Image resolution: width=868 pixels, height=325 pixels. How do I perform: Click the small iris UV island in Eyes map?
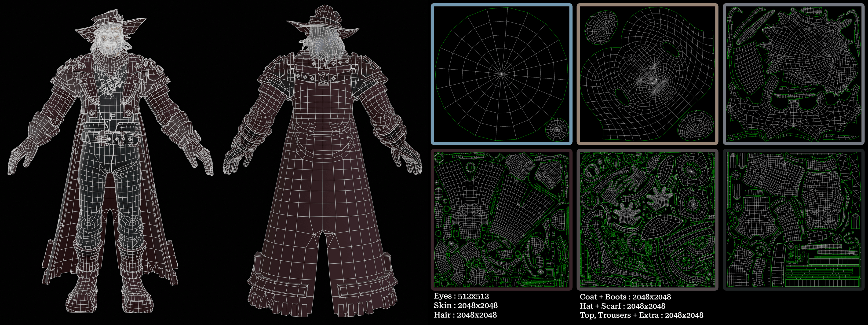[557, 129]
